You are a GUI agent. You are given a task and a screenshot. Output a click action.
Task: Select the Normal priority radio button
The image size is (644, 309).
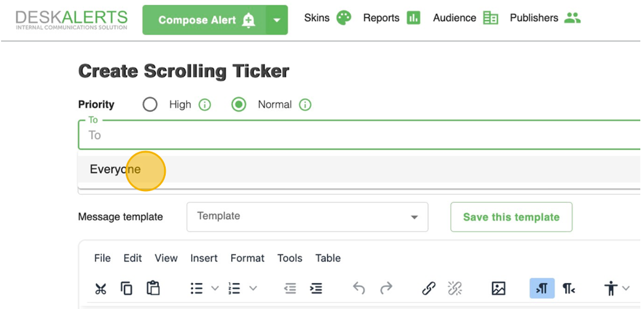pyautogui.click(x=239, y=105)
